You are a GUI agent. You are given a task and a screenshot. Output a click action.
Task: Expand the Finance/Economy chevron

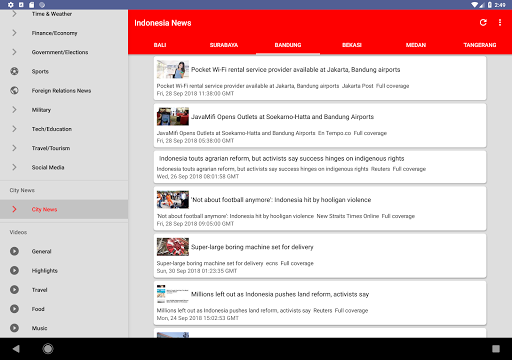coord(14,33)
